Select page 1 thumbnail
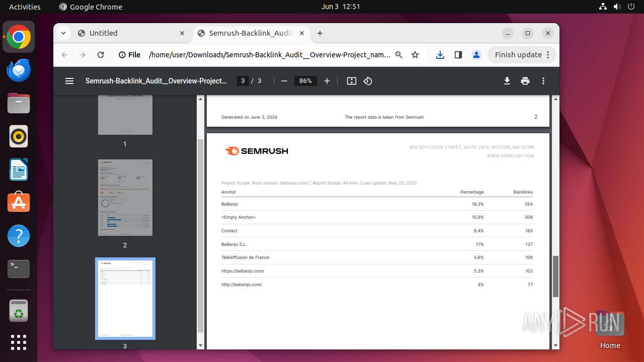Screen dimensions: 644x362 pos(125,115)
